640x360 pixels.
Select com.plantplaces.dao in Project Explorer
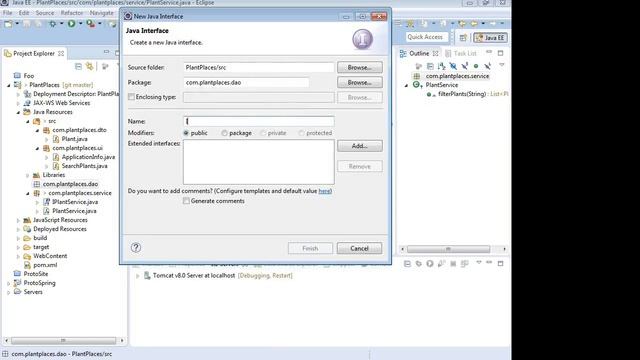pos(70,184)
